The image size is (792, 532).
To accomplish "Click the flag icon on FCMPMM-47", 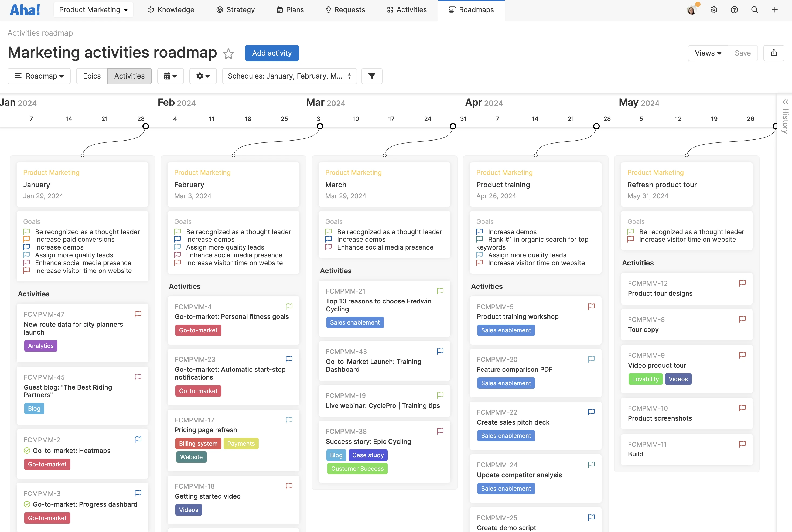I will (138, 314).
